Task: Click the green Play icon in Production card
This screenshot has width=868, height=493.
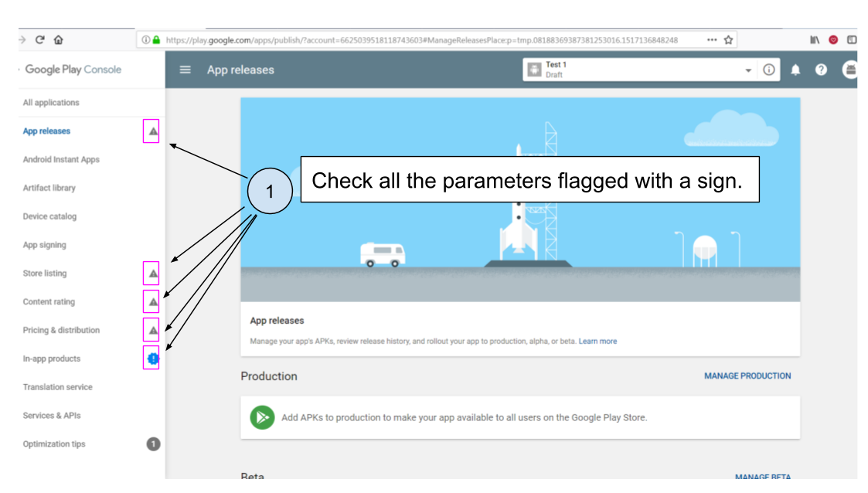Action: click(x=262, y=417)
